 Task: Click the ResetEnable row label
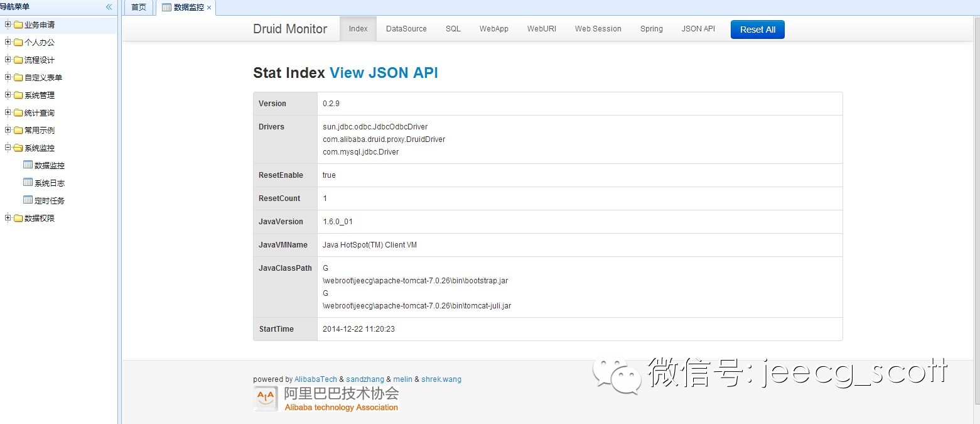[281, 175]
